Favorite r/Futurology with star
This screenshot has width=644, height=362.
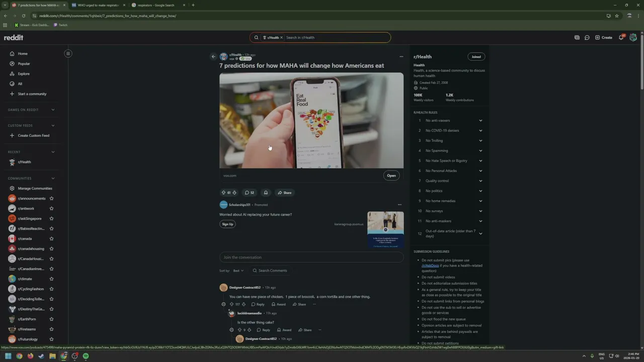tap(51, 339)
